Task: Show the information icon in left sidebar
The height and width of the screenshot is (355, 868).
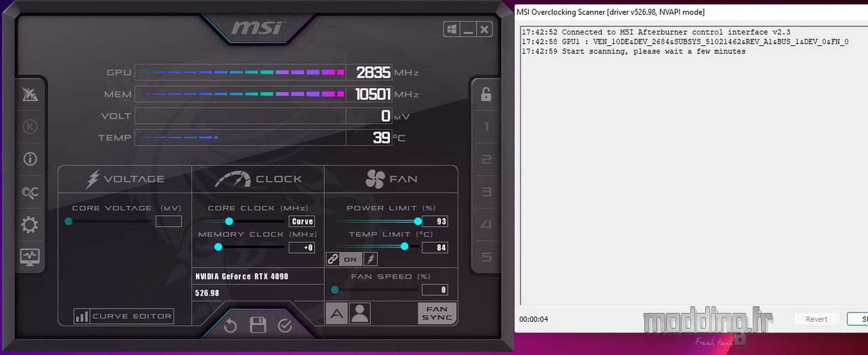Action: pyautogui.click(x=30, y=159)
